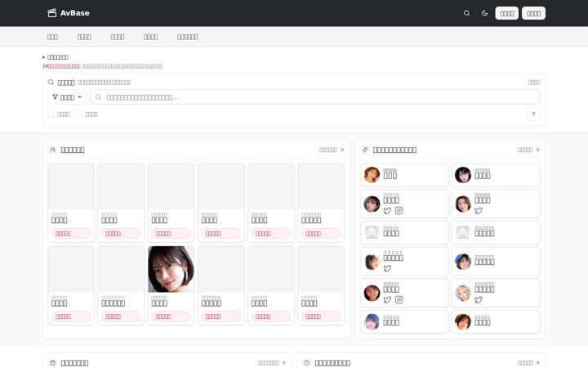588x368 pixels.
Task: Follow arrow link in calendar-icon section header
Action: (272, 363)
